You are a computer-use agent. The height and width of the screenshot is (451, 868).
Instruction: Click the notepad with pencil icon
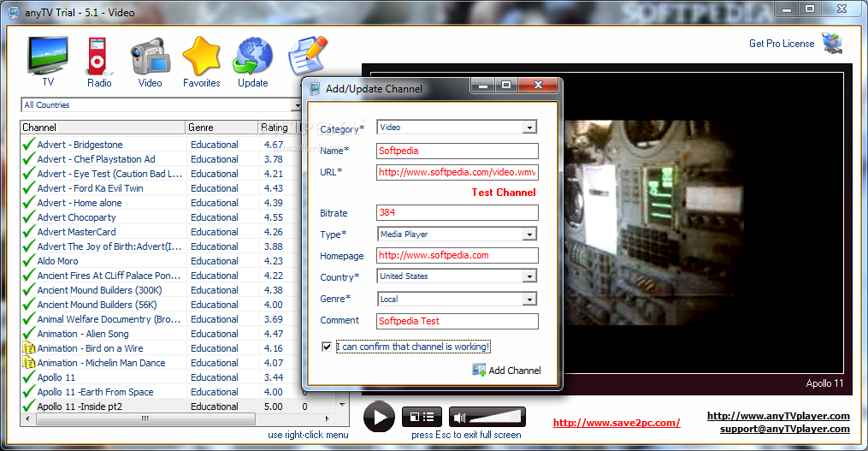click(308, 56)
